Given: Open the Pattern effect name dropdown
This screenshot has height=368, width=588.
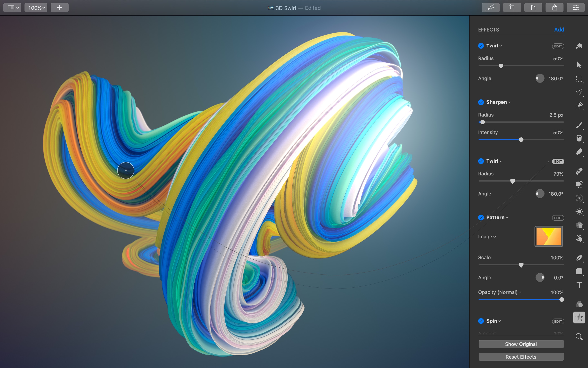Looking at the screenshot, I should (x=497, y=218).
